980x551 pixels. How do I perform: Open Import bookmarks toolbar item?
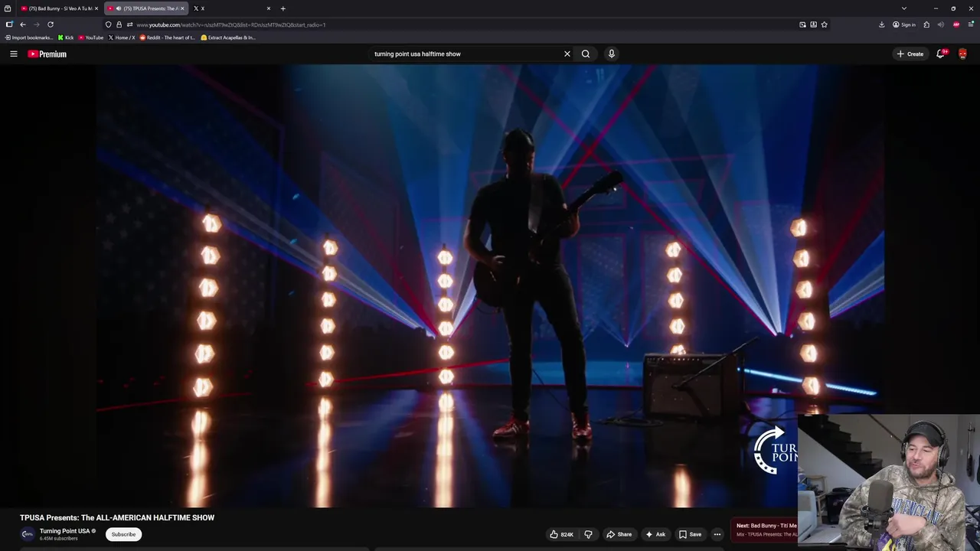tap(29, 37)
